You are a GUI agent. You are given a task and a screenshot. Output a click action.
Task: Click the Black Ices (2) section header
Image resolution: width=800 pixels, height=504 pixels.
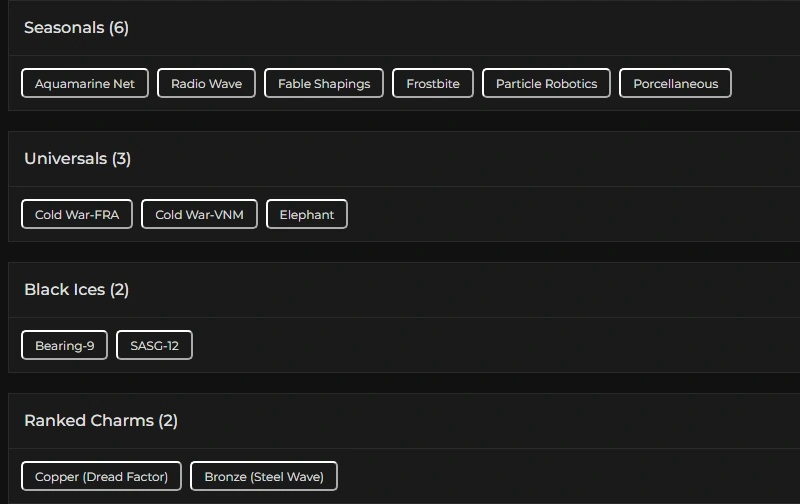[76, 290]
